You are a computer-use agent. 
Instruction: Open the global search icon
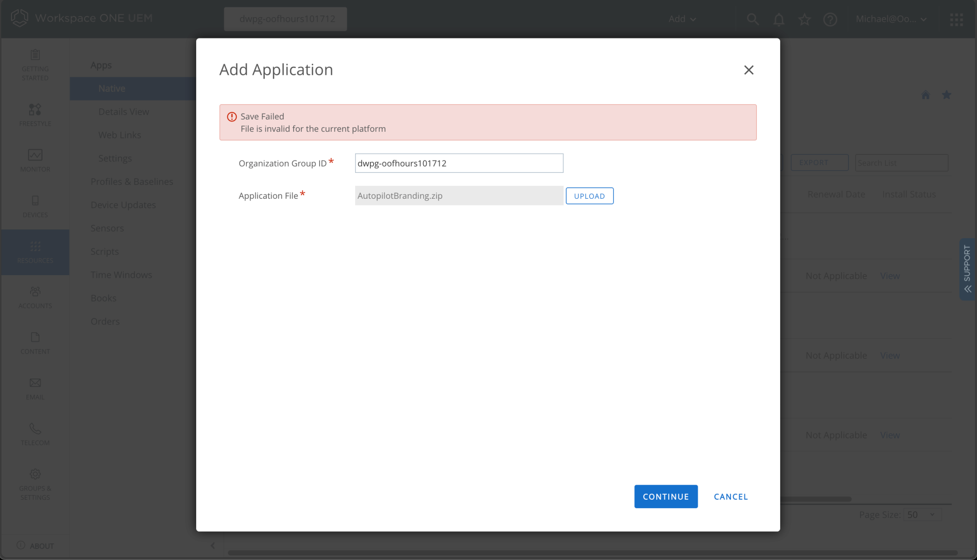coord(752,19)
